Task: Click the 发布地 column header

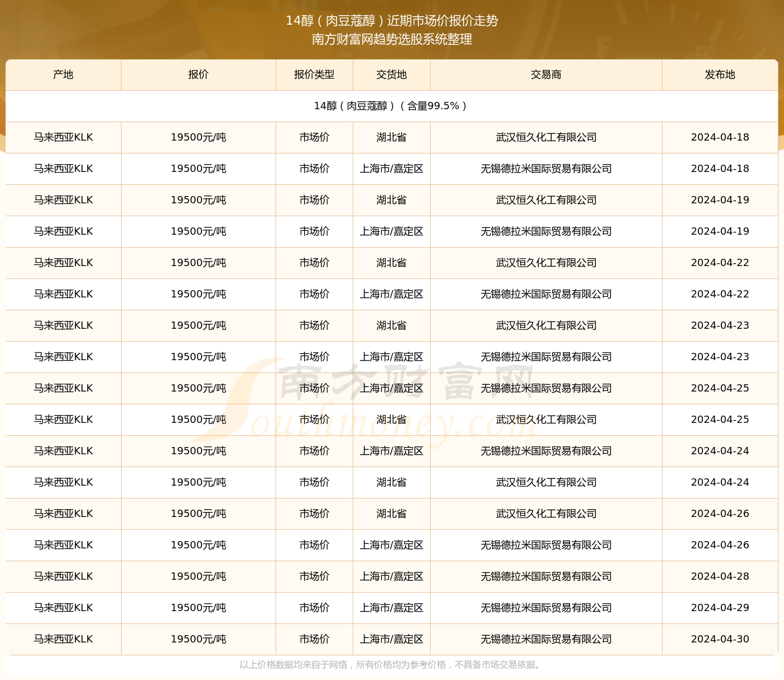Action: (x=720, y=74)
